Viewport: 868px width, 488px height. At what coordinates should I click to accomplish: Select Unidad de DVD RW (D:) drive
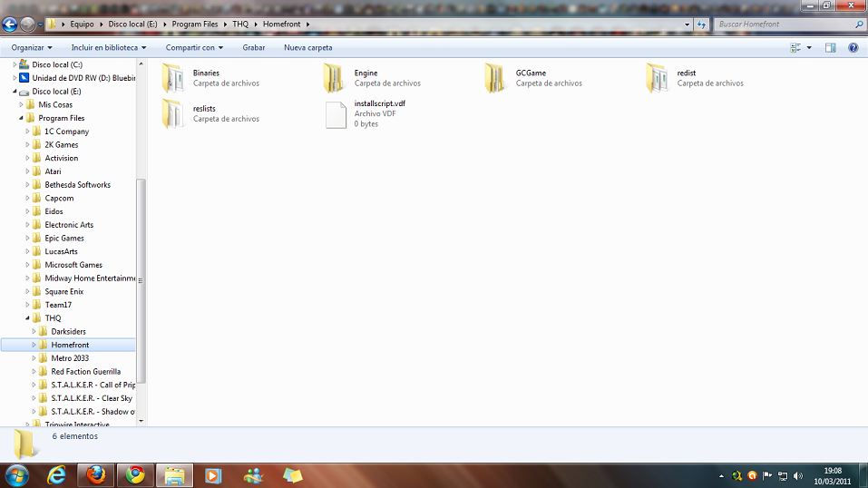(x=83, y=78)
